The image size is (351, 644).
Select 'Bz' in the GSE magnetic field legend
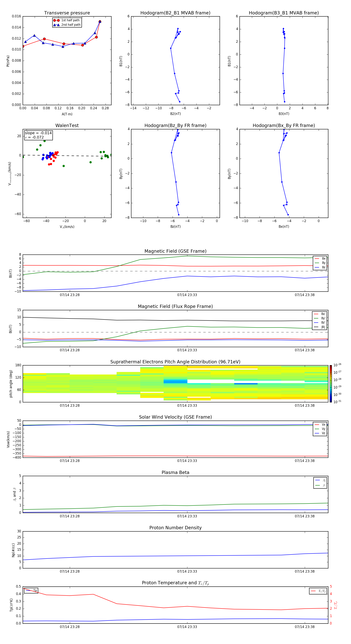tap(320, 267)
